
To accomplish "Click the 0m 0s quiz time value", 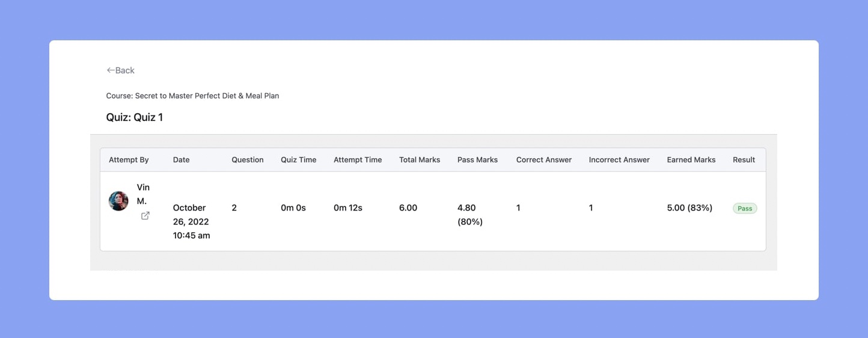I will point(293,207).
